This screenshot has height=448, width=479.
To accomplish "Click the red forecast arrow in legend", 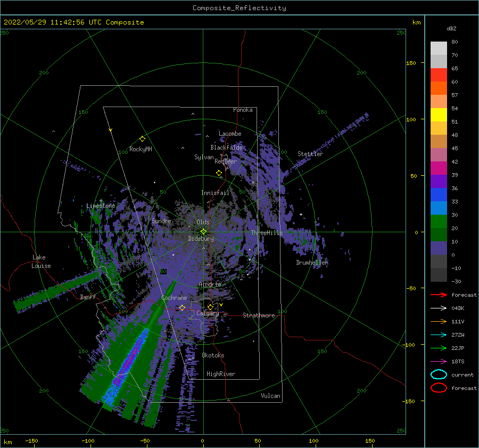I will point(439,295).
